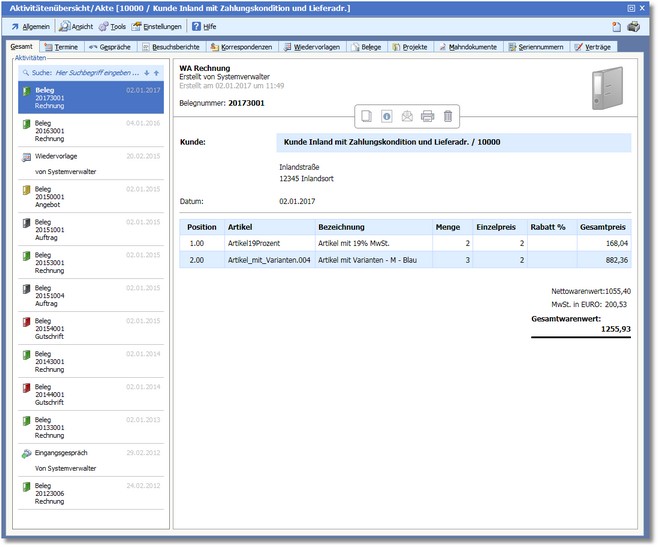Open the Tools menu
The height and width of the screenshot is (547, 658).
112,26
